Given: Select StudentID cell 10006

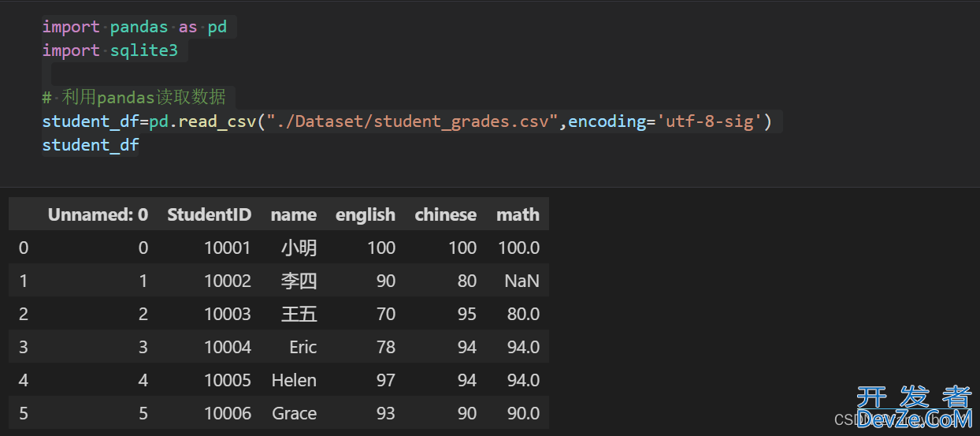Looking at the screenshot, I should 228,413.
